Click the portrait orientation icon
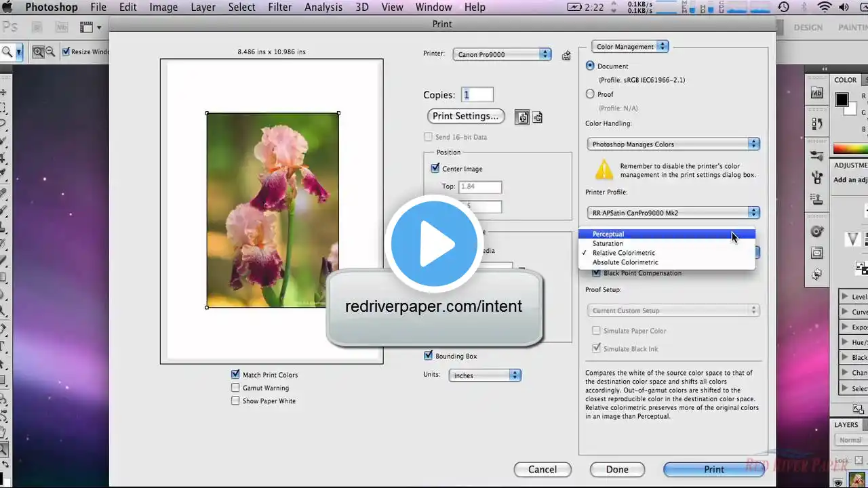 pos(522,117)
